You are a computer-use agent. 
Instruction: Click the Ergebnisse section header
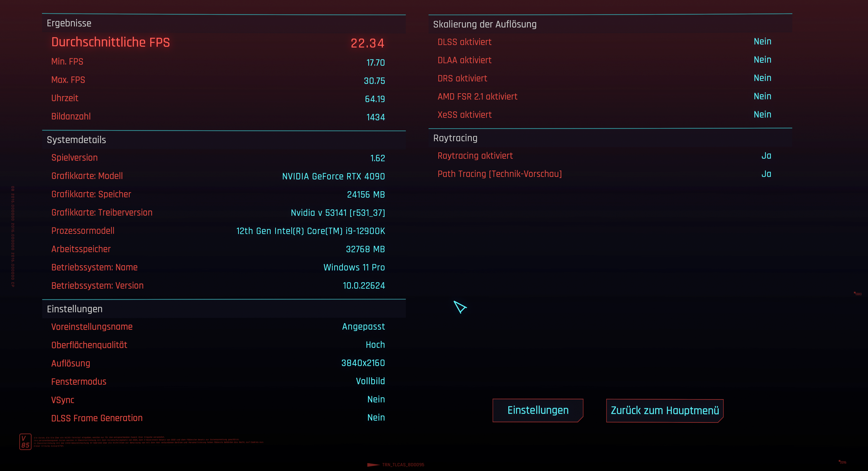click(69, 23)
